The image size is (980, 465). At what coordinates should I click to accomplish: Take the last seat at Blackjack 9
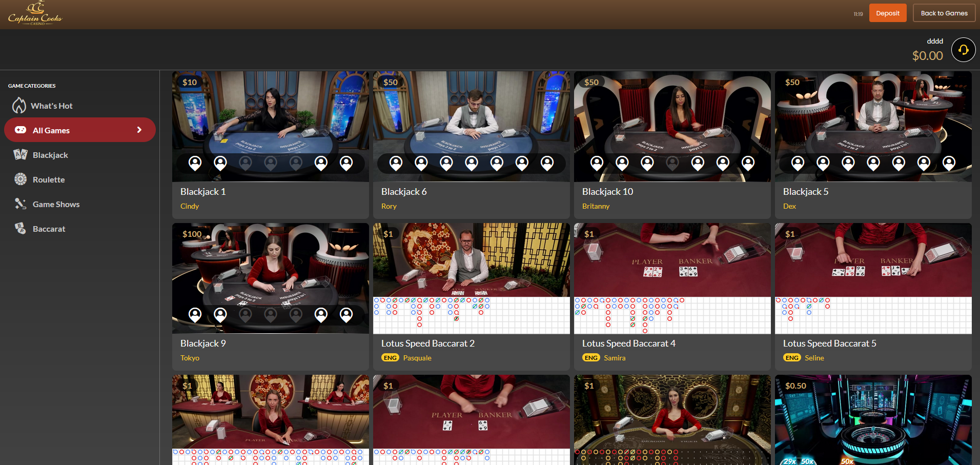tap(346, 315)
